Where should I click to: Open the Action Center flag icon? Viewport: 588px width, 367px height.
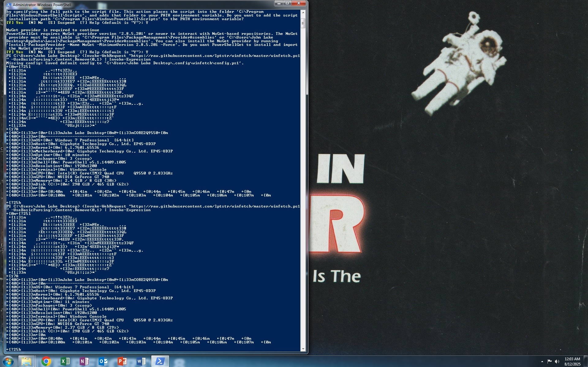pos(549,361)
